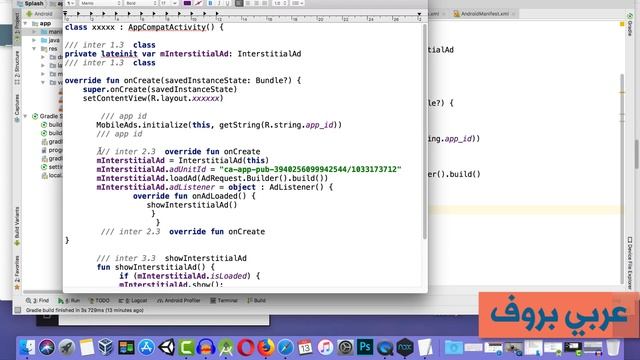Click Android Studio icon in dock
Screen dimensions: 640x360
click(226, 347)
